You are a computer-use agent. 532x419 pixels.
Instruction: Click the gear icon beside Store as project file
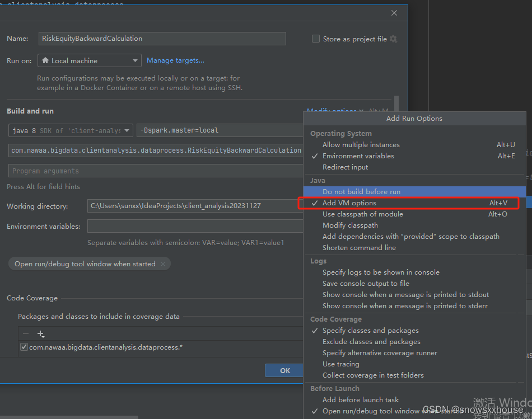394,39
